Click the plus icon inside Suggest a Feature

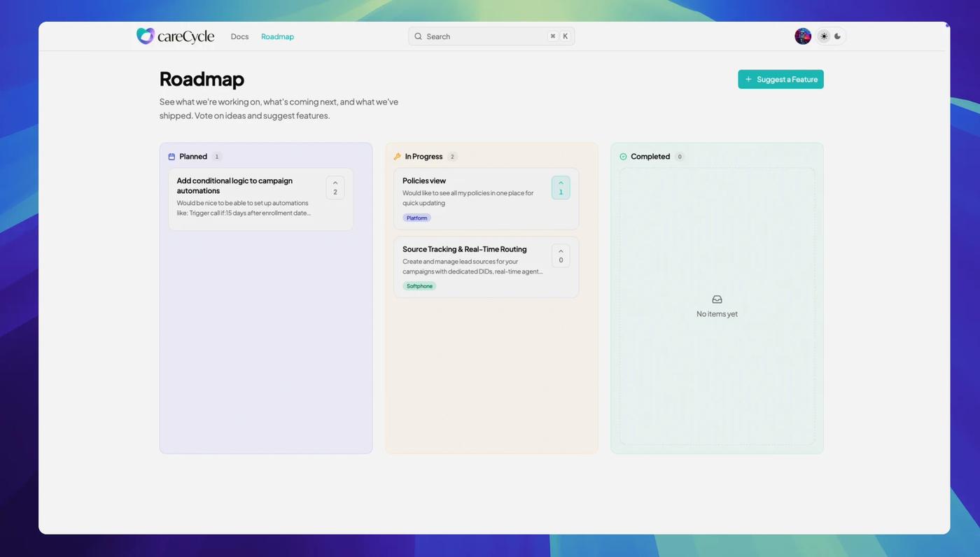(x=748, y=79)
